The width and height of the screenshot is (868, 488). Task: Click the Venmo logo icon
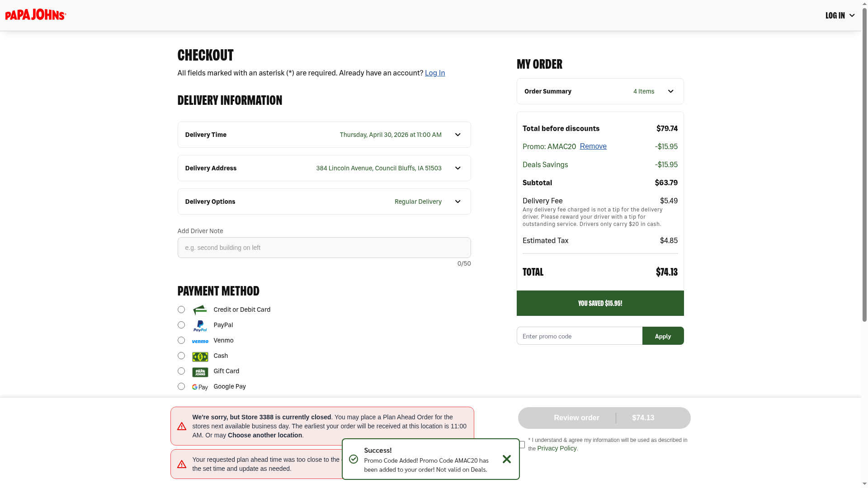coord(200,341)
